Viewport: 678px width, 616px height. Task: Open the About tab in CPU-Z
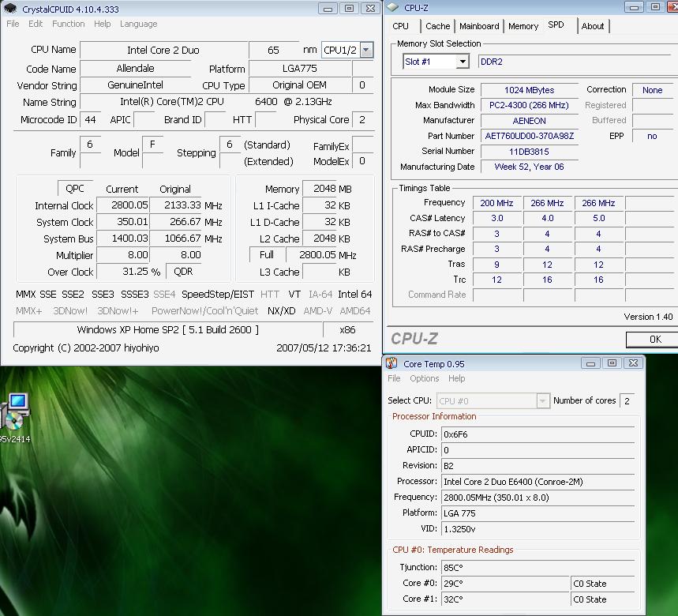pyautogui.click(x=592, y=26)
